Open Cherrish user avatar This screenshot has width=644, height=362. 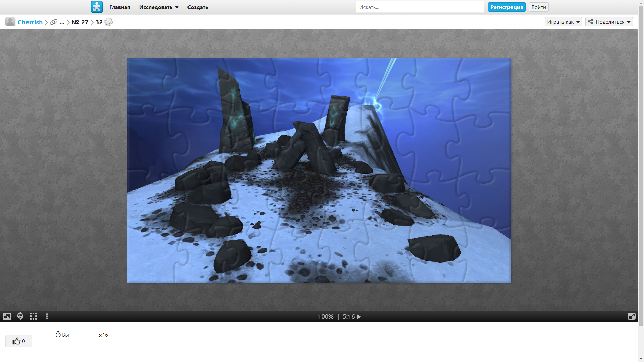click(x=10, y=22)
